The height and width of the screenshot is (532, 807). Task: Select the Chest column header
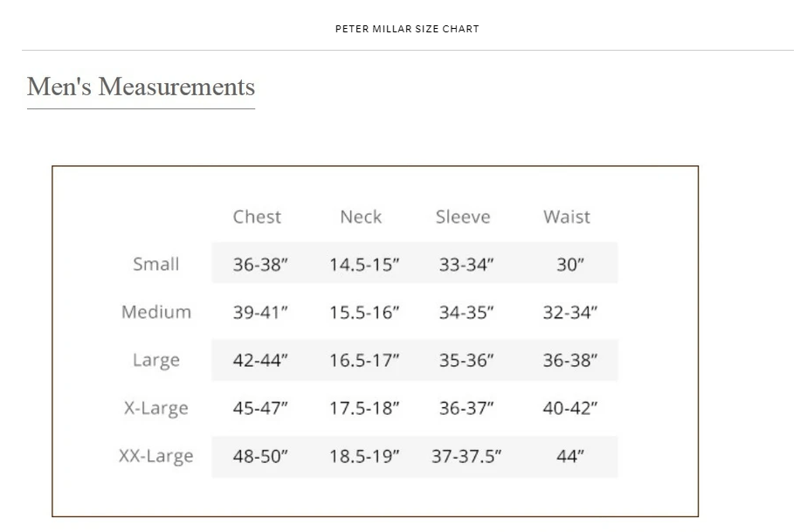257,217
